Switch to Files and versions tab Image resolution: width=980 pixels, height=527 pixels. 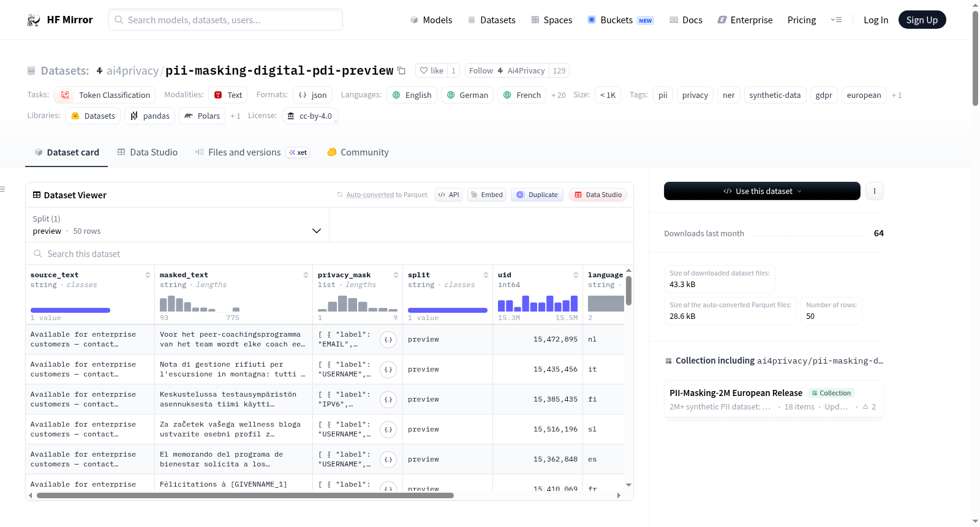pos(252,152)
